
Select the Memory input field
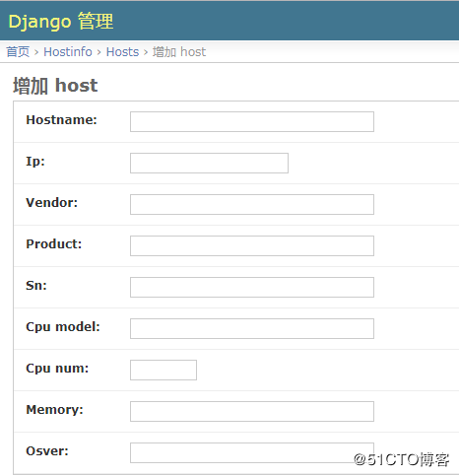pos(252,411)
